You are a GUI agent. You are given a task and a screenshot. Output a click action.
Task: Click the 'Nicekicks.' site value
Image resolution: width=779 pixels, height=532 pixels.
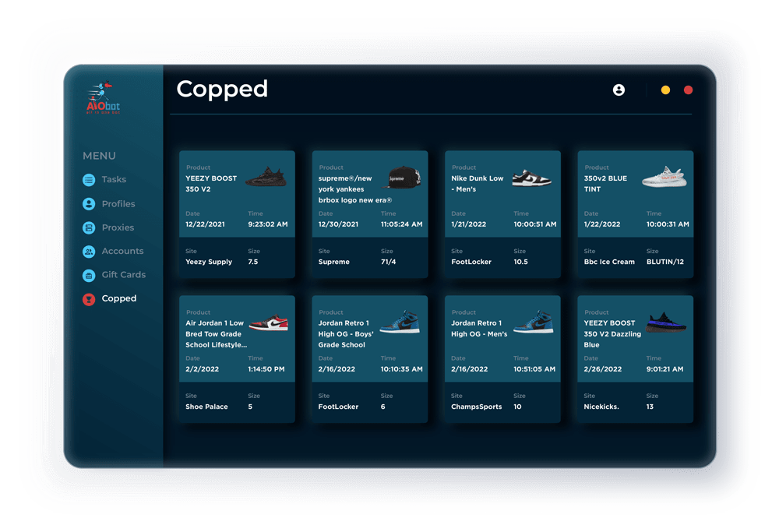click(x=601, y=407)
